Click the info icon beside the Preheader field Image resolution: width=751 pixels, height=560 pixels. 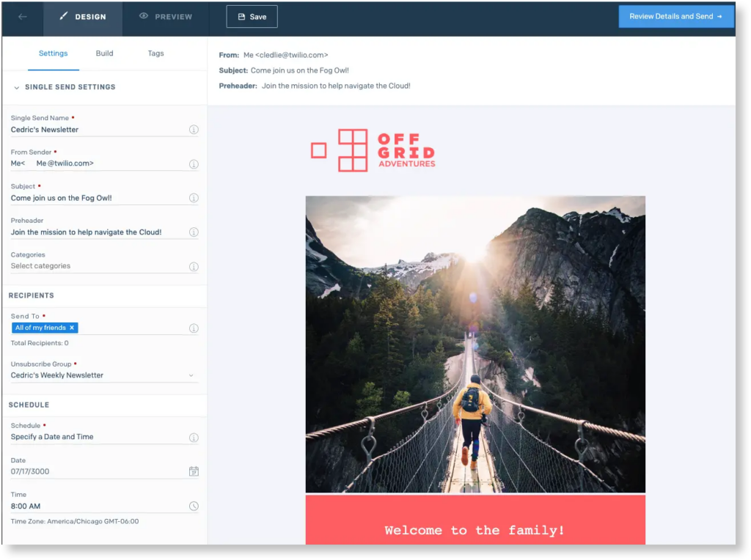(x=194, y=232)
